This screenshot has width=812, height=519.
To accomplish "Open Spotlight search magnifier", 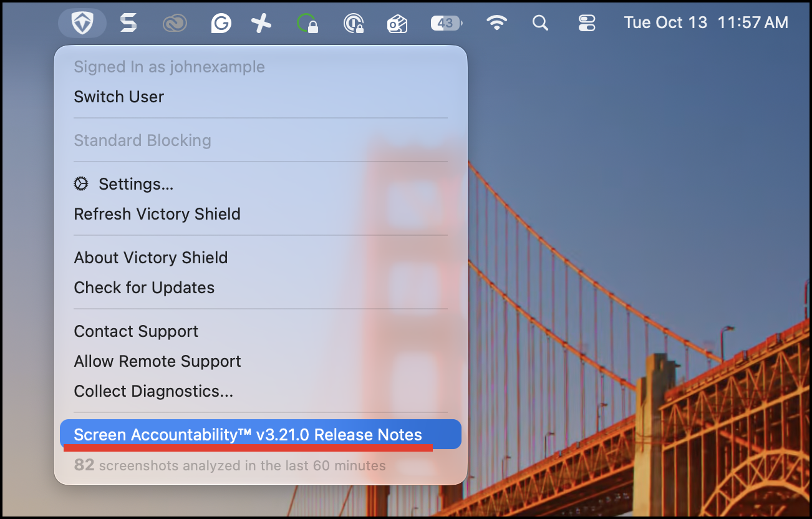I will pyautogui.click(x=540, y=24).
